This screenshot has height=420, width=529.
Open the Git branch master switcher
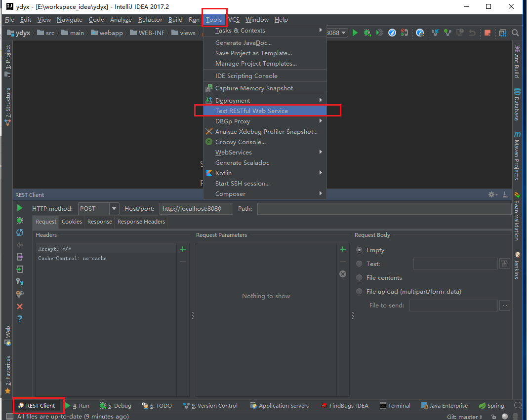(x=464, y=416)
